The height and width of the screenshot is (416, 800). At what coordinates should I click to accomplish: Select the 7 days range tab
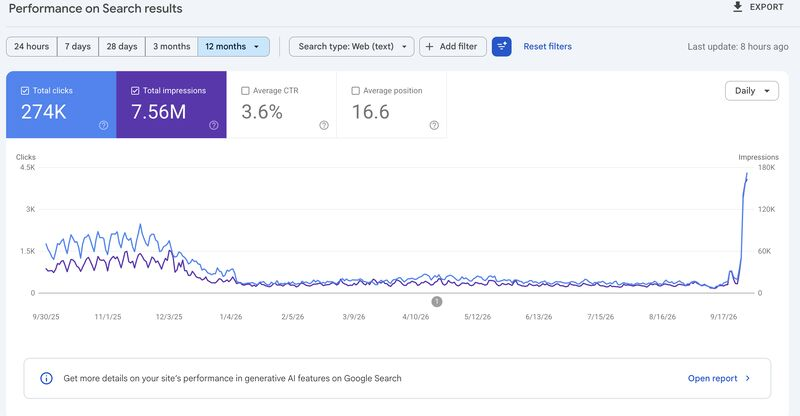pos(78,46)
